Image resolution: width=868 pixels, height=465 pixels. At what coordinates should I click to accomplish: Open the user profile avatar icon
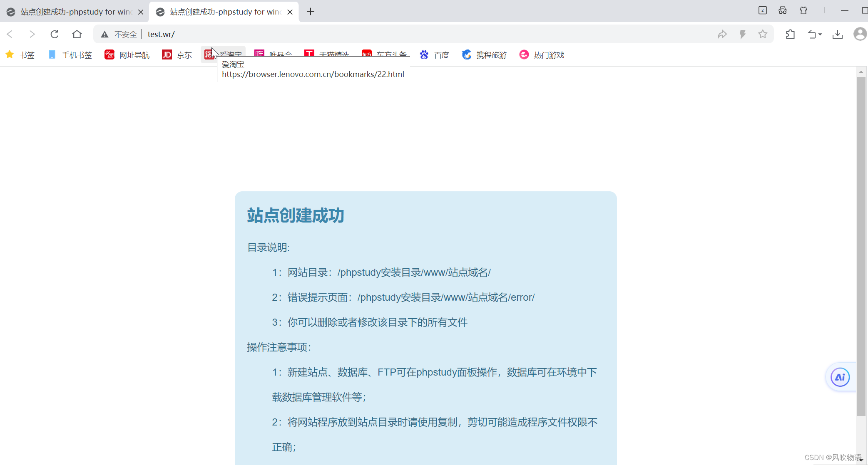[x=860, y=34]
